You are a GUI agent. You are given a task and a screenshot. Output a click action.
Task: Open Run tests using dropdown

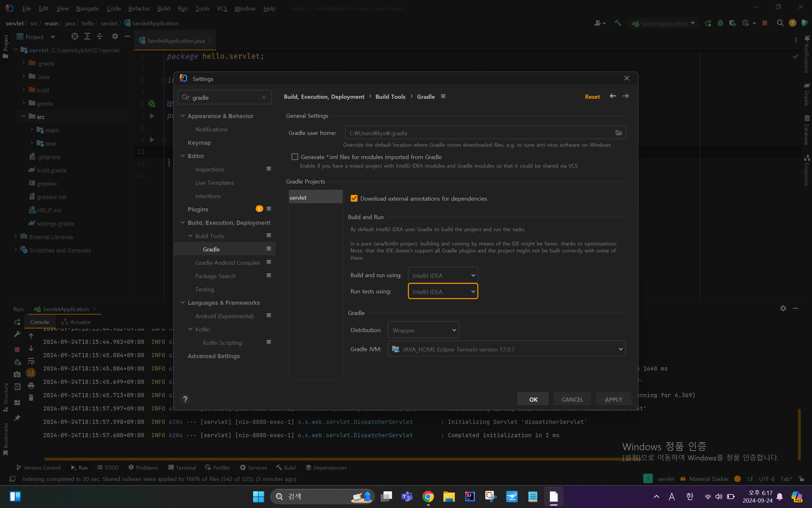coord(443,291)
